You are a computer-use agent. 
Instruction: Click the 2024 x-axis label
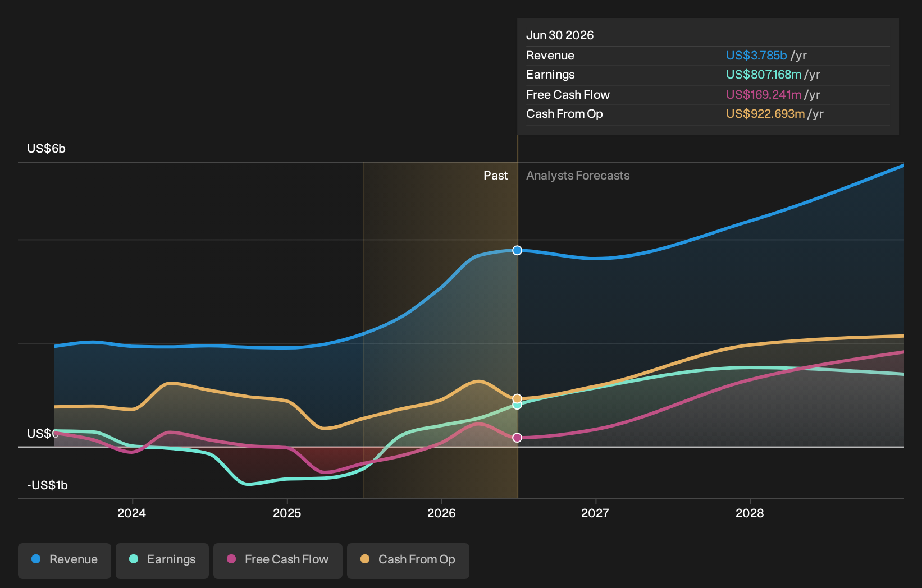[x=132, y=513]
